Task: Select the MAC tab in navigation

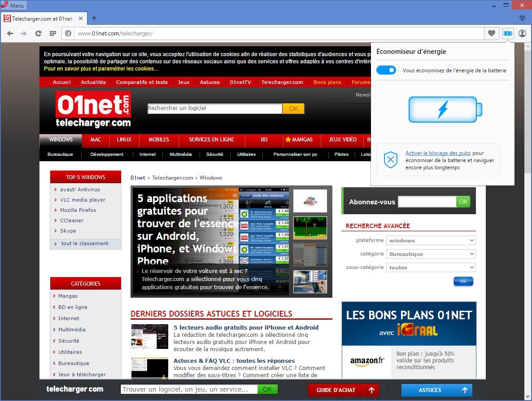Action: point(96,140)
